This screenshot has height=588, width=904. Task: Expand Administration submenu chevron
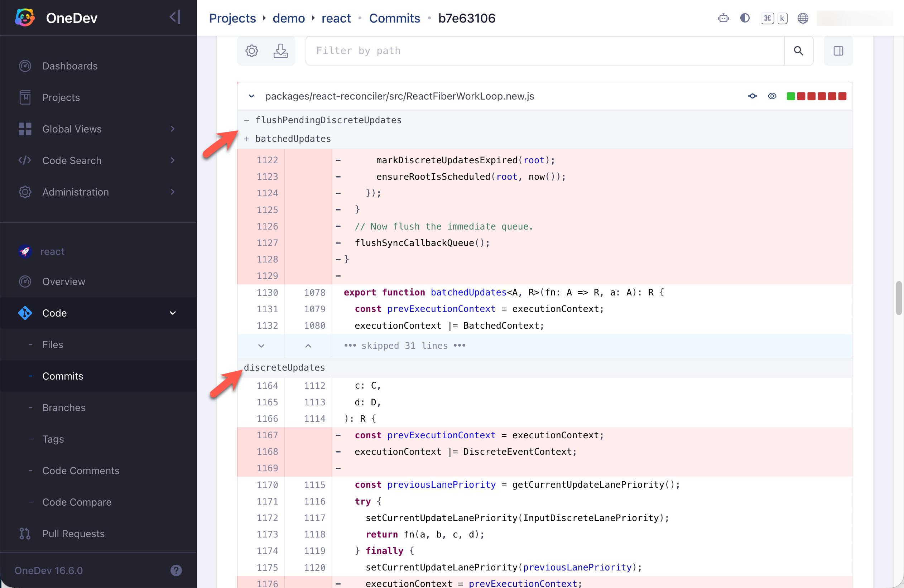173,192
